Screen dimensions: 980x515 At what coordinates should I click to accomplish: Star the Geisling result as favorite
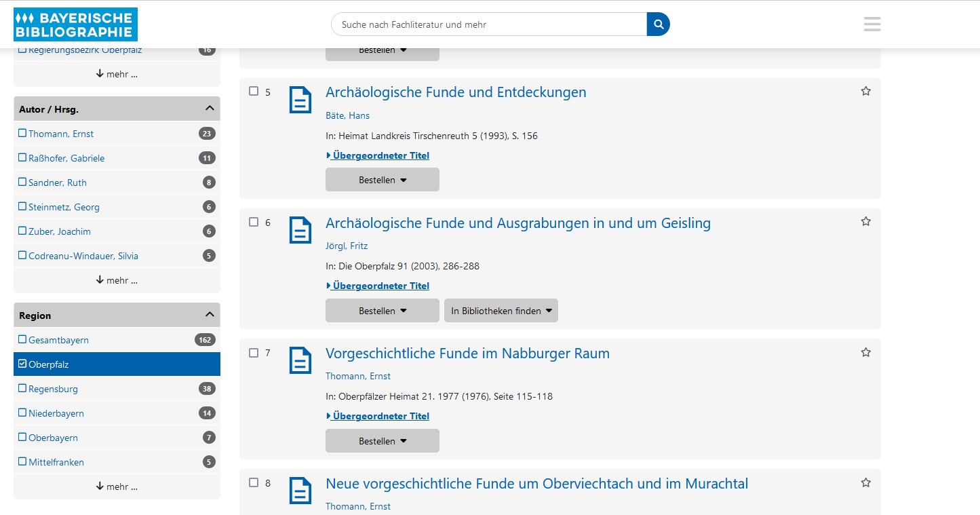pos(865,221)
